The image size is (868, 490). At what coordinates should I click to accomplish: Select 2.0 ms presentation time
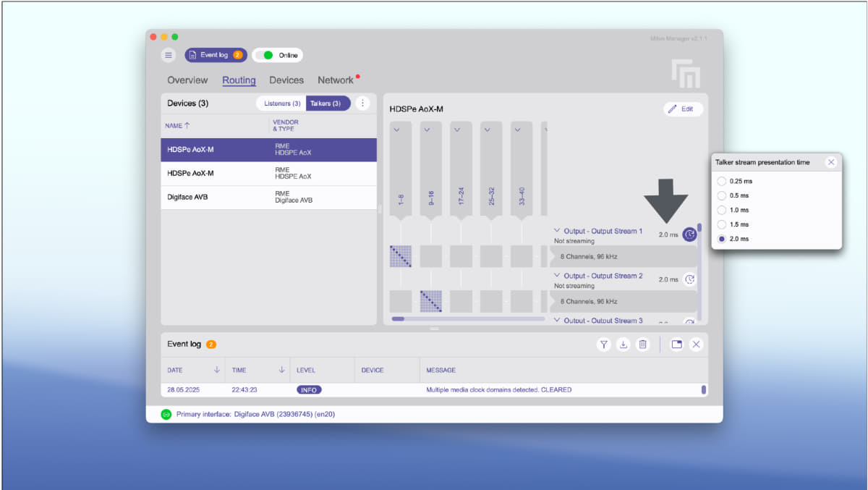pyautogui.click(x=722, y=239)
